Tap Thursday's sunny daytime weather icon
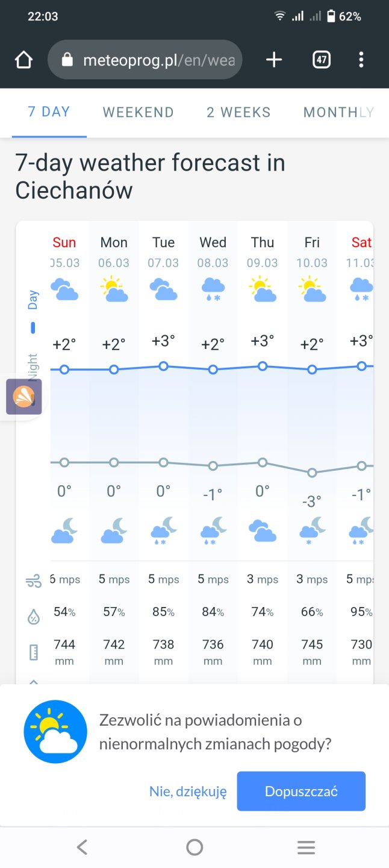 click(263, 289)
